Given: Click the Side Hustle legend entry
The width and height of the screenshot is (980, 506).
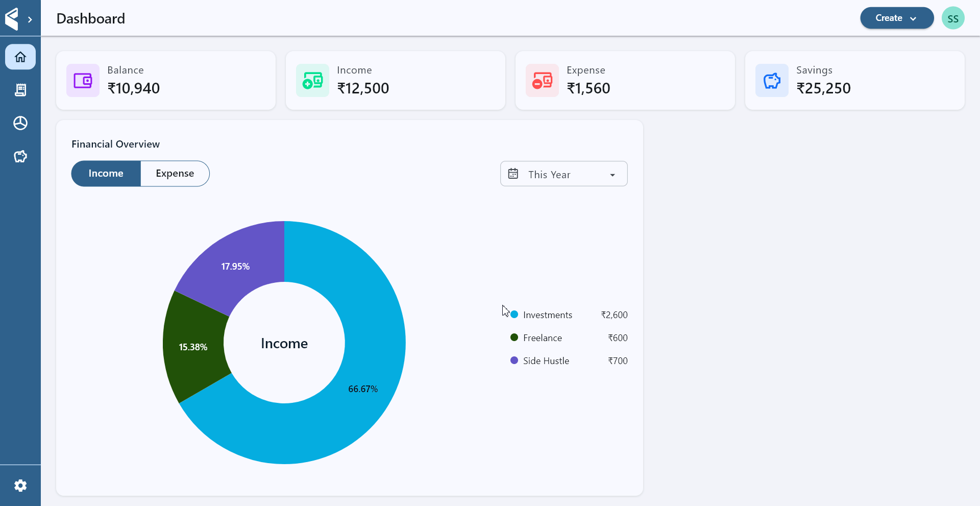Looking at the screenshot, I should [x=545, y=361].
